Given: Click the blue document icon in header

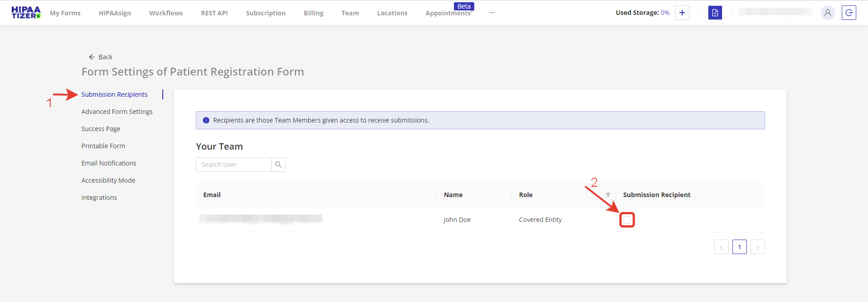Looking at the screenshot, I should click(715, 13).
